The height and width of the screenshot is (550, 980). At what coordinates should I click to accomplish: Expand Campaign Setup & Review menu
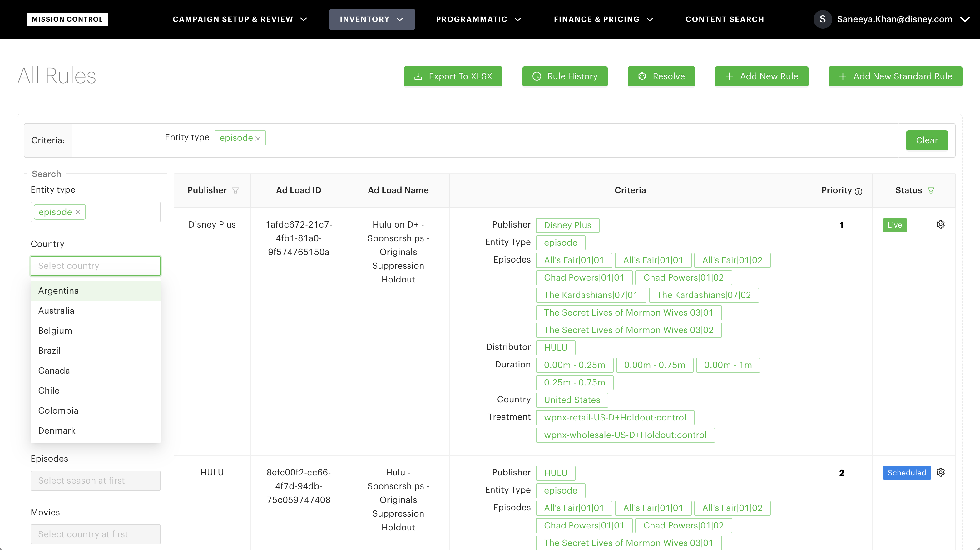(x=240, y=19)
